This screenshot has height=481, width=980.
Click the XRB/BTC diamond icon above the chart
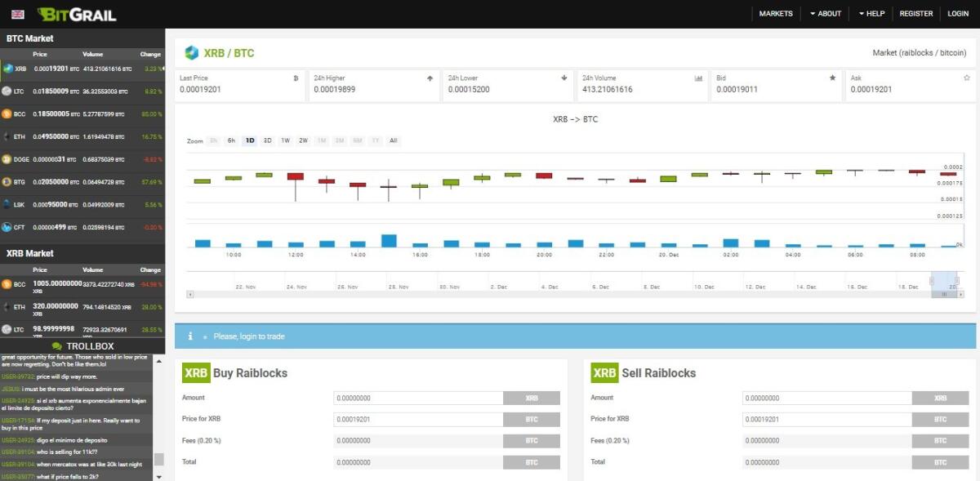click(x=194, y=51)
